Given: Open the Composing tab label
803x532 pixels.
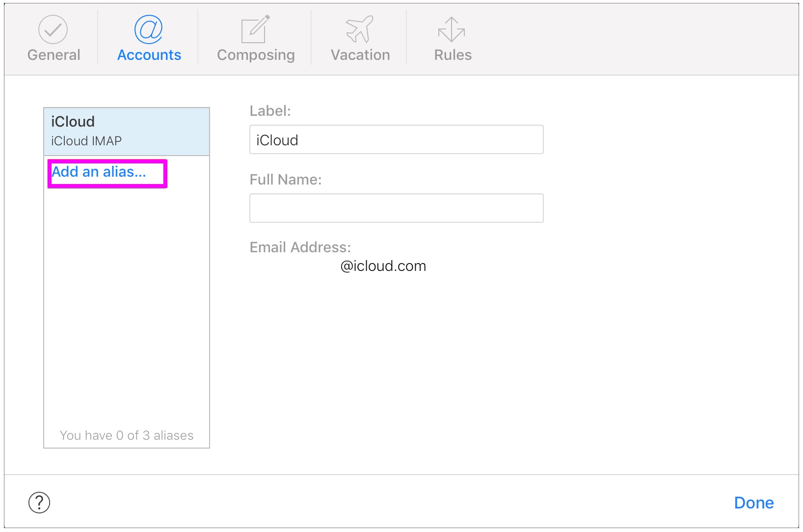Looking at the screenshot, I should click(x=256, y=55).
